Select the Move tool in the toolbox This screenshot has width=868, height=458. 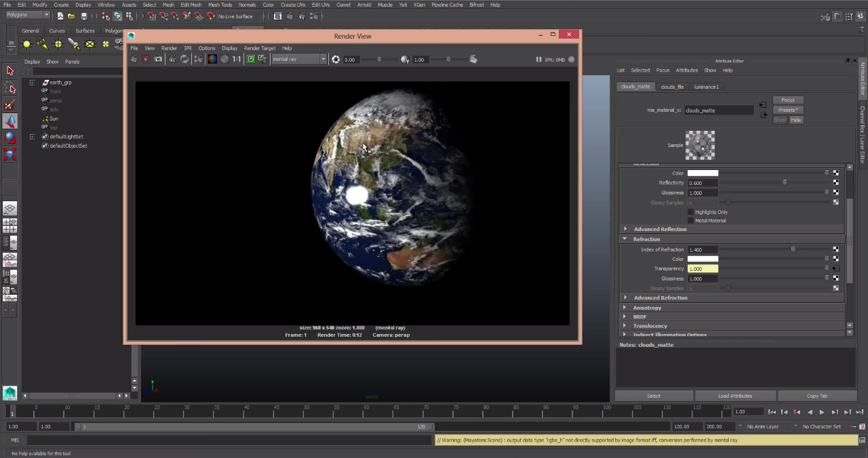tap(9, 121)
